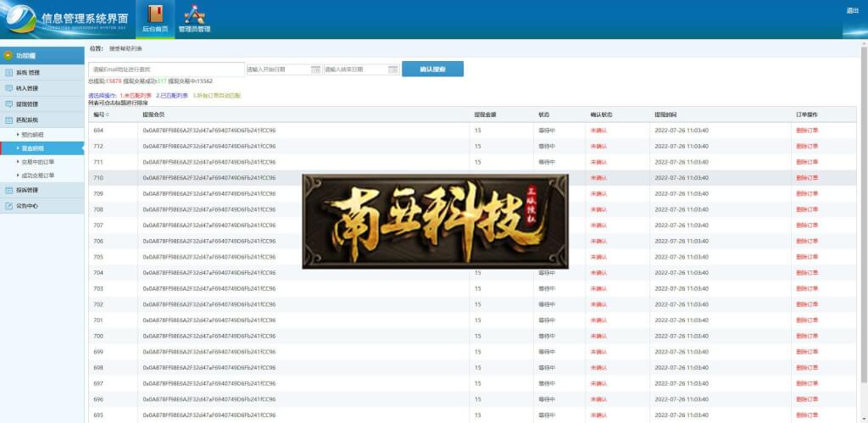Delete order 710 via 删除订单
868x423 pixels.
pos(807,178)
